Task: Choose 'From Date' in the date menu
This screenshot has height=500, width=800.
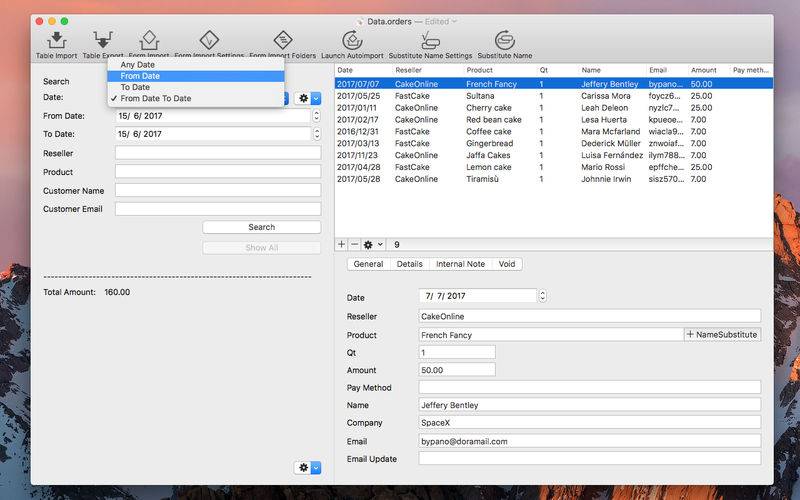Action: (140, 76)
